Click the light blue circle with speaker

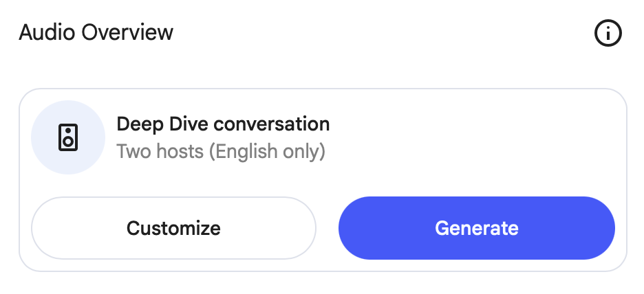68,137
